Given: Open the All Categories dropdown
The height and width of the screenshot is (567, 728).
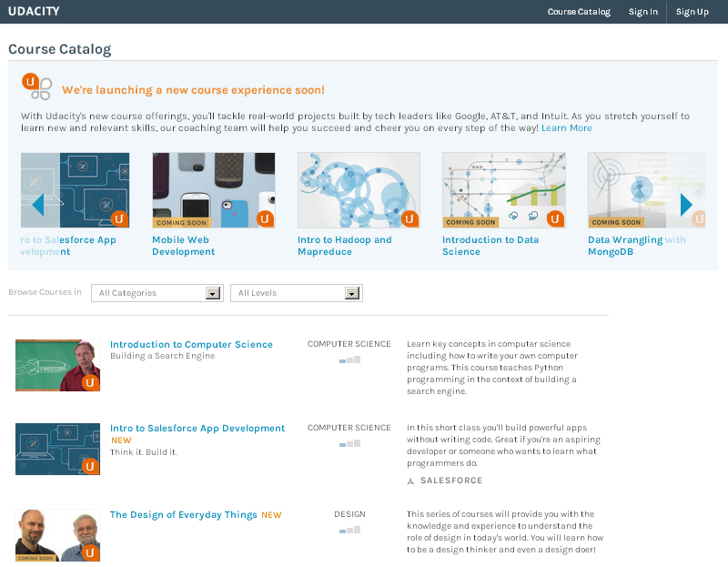Looking at the screenshot, I should pyautogui.click(x=157, y=293).
